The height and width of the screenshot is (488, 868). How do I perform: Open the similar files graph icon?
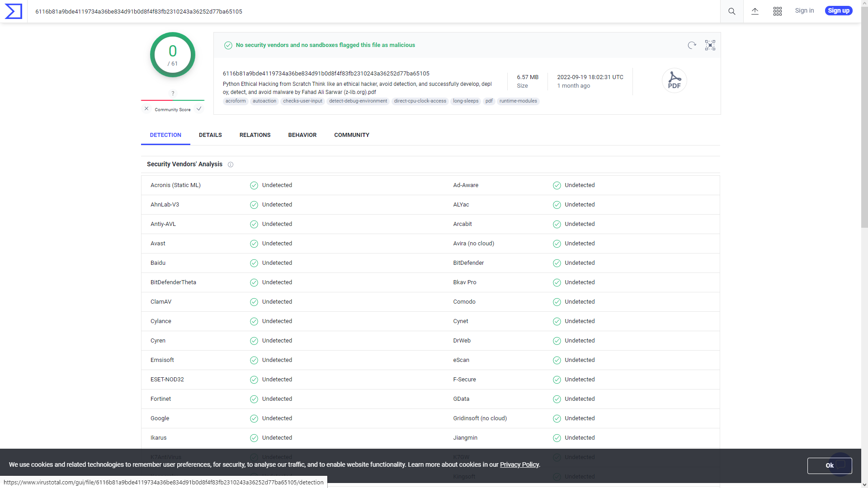(710, 45)
